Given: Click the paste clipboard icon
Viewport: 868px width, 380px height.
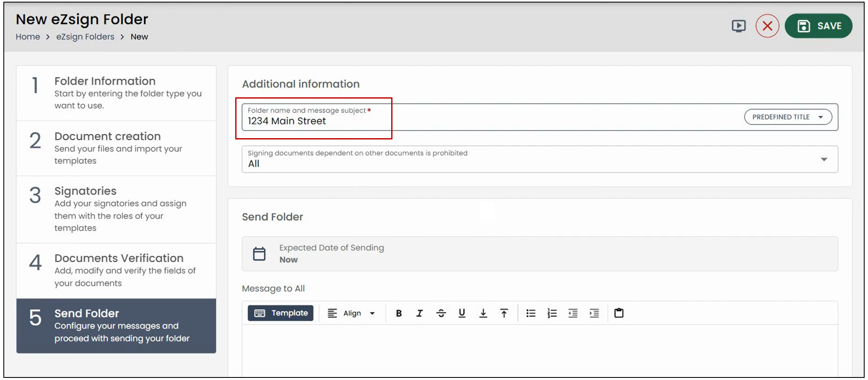Looking at the screenshot, I should pyautogui.click(x=618, y=313).
